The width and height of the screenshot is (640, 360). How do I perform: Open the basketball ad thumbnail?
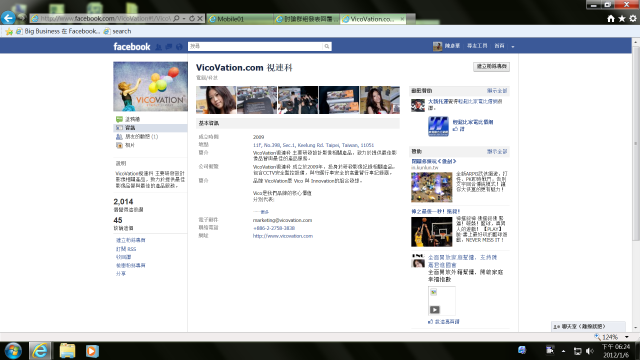[x=431, y=232]
